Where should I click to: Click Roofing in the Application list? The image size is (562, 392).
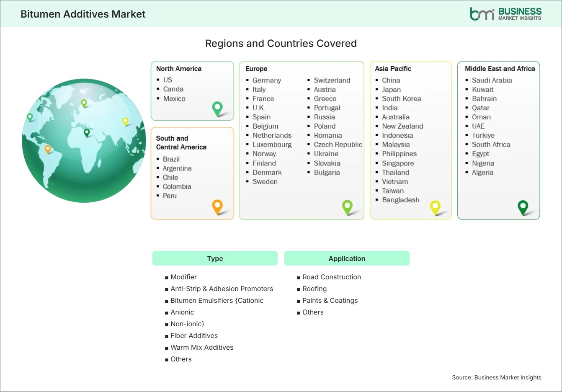[x=315, y=289]
